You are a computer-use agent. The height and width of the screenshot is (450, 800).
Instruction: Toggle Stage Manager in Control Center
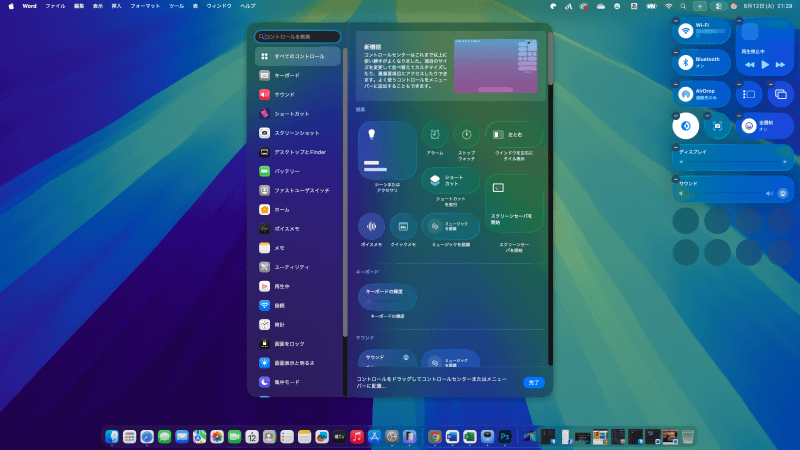749,94
